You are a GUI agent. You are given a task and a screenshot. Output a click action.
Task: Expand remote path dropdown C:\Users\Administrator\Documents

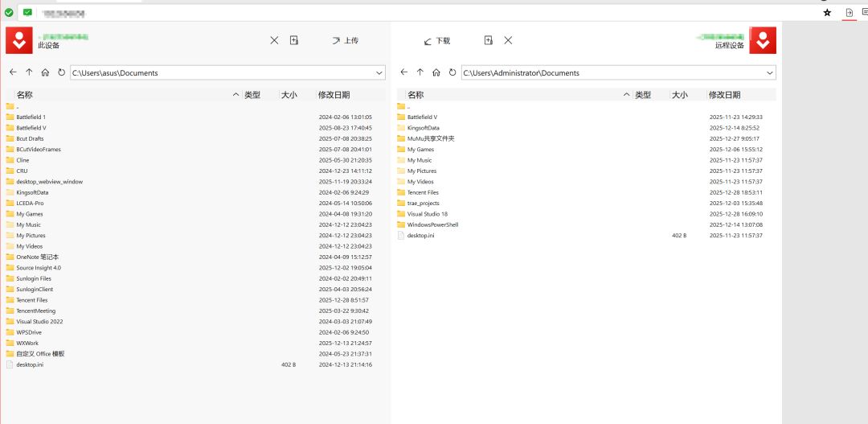770,72
